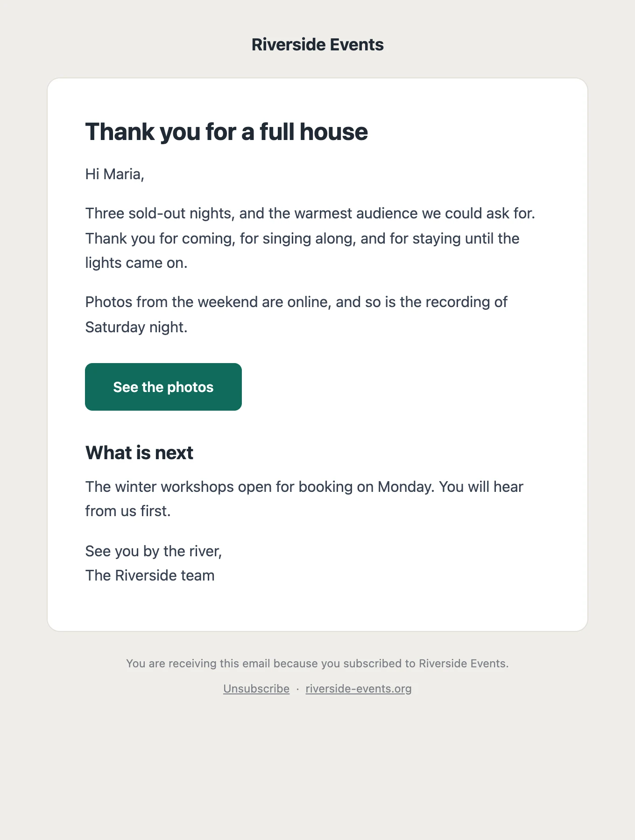Click the 'from us first.' text line
635x840 pixels.
point(128,511)
